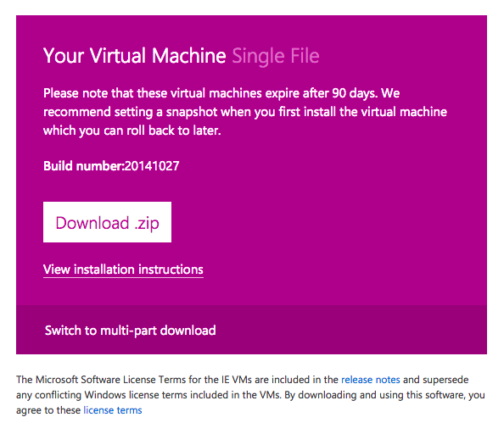Click the Download .zip button

pyautogui.click(x=107, y=222)
